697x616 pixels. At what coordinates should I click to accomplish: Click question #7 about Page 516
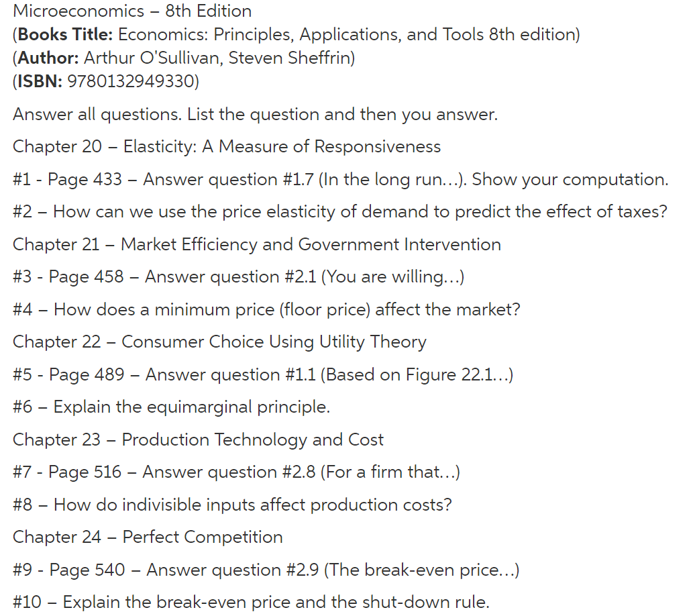[x=237, y=472]
